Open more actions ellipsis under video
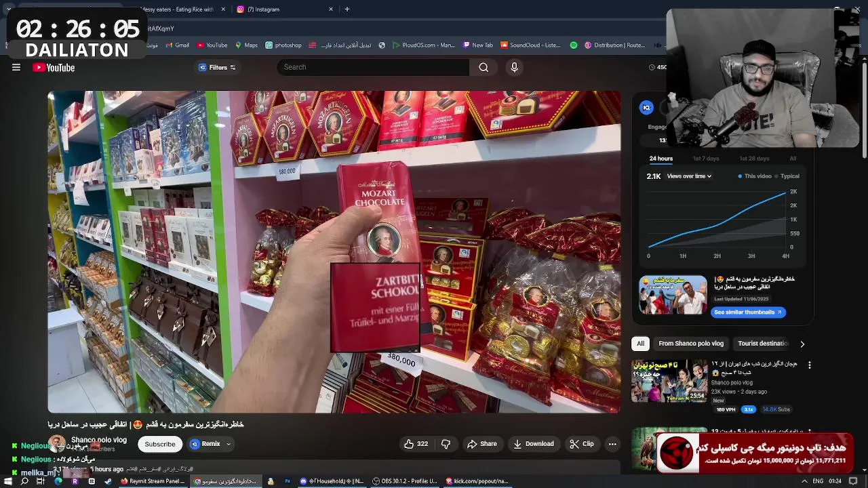The height and width of the screenshot is (488, 868). (x=612, y=444)
